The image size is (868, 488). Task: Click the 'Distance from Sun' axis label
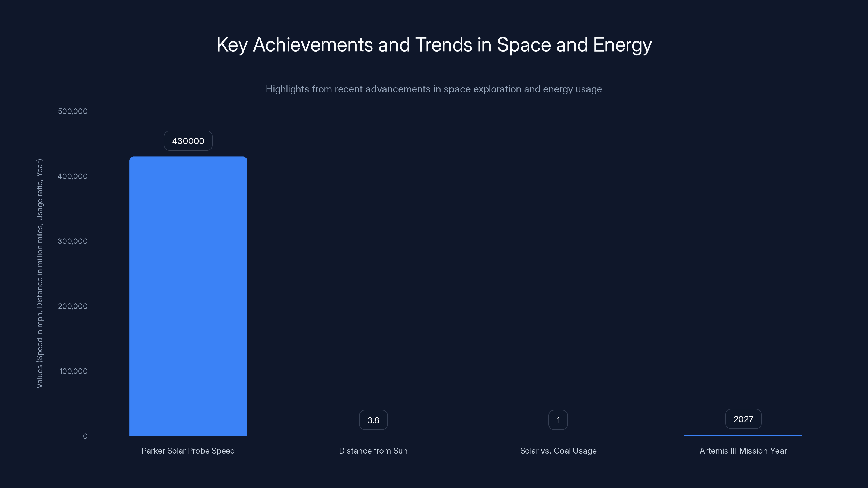pyautogui.click(x=373, y=451)
